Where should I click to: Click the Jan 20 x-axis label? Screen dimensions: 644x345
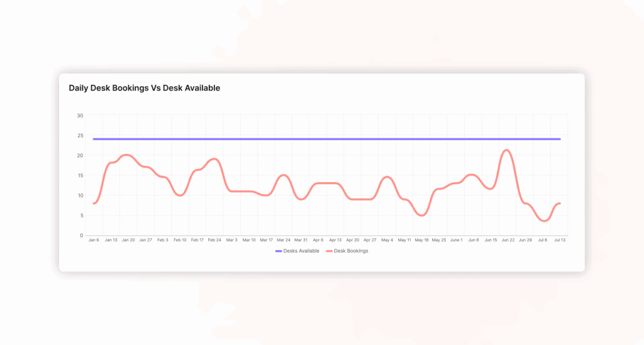[128, 240]
